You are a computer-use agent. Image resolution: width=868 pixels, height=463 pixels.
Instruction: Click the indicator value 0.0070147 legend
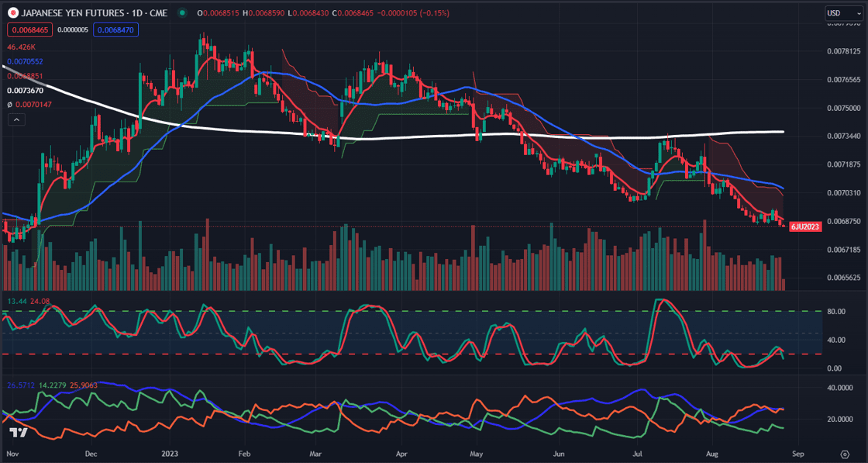[x=29, y=104]
